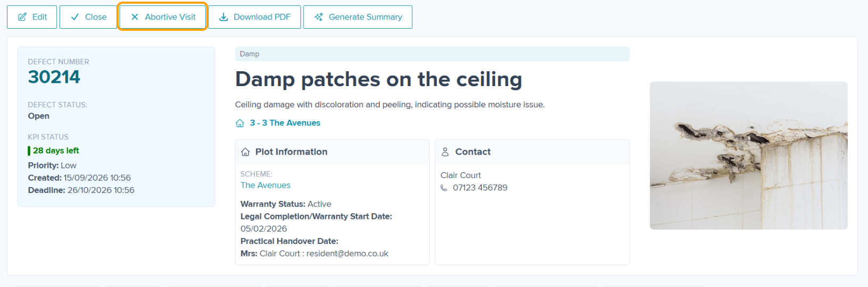Click the Generate Summary sparkle icon
The image size is (868, 287).
[x=319, y=17]
